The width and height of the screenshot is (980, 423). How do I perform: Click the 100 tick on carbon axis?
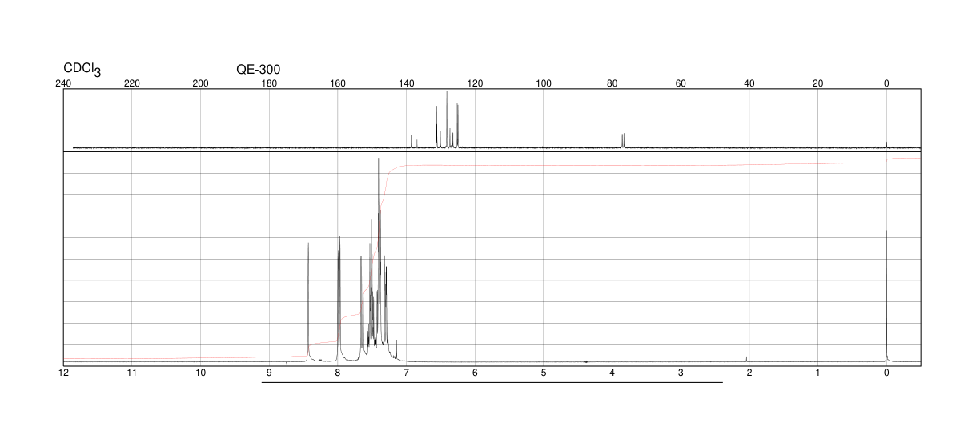544,83
